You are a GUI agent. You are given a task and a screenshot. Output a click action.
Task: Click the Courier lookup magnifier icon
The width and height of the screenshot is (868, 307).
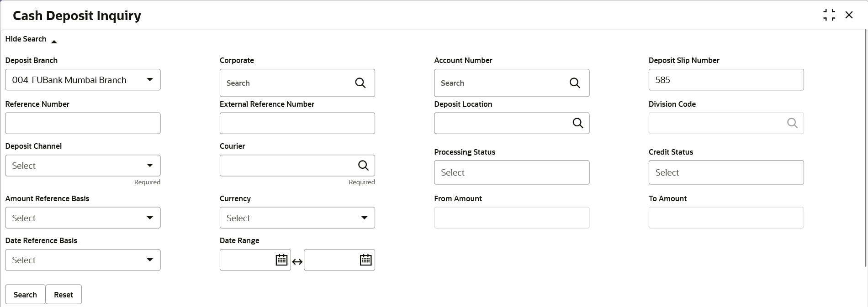click(x=363, y=166)
